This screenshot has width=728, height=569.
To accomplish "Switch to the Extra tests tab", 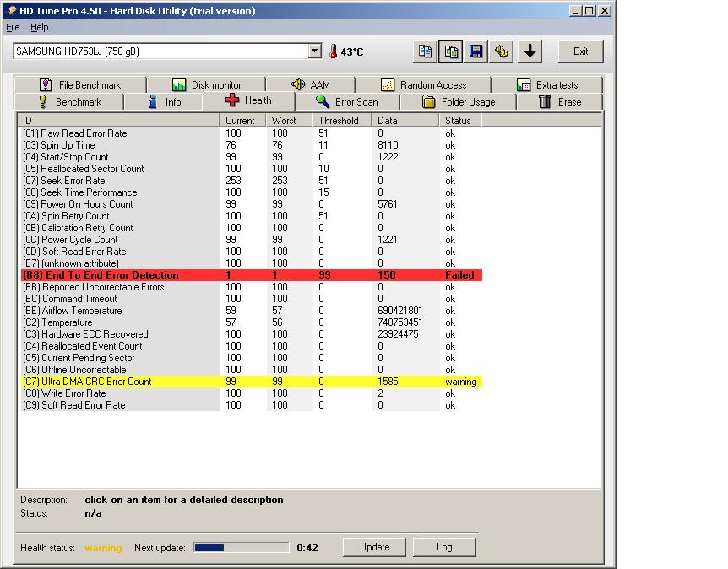I will [547, 85].
